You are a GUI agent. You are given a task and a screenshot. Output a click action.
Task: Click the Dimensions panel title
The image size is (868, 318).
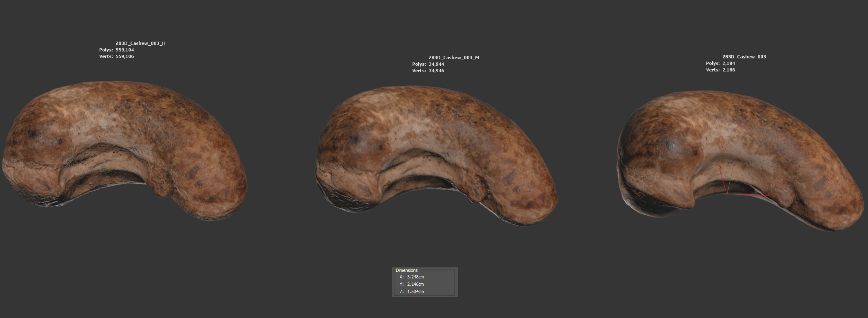(x=406, y=270)
